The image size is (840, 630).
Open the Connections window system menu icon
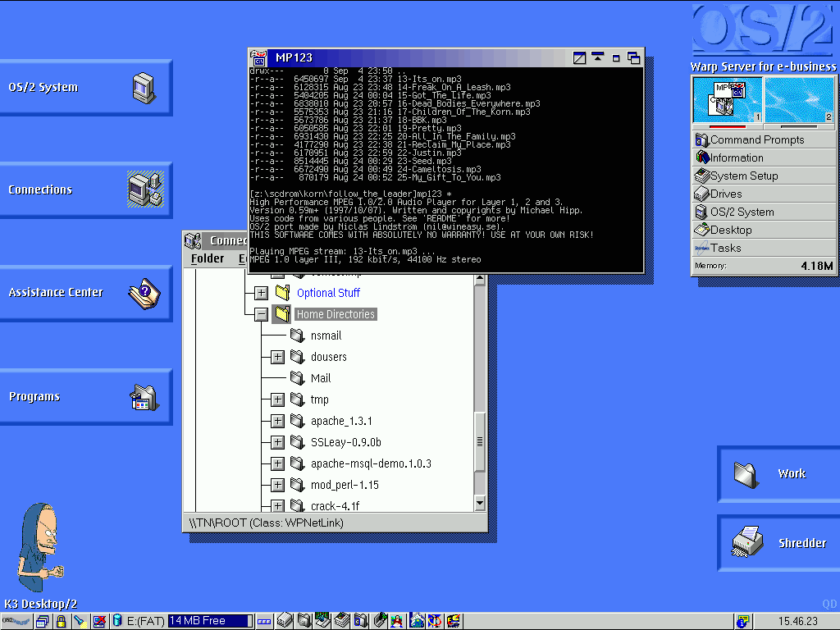click(193, 241)
